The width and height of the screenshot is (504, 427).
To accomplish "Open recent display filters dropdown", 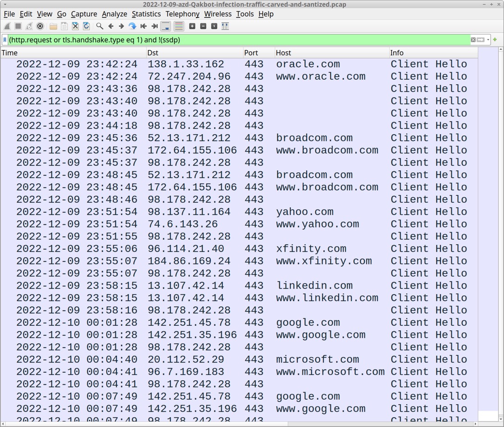I will (x=488, y=40).
